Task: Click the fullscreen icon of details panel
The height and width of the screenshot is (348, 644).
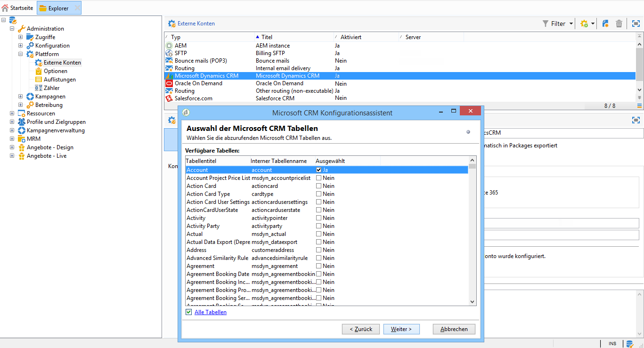Action: tap(636, 120)
